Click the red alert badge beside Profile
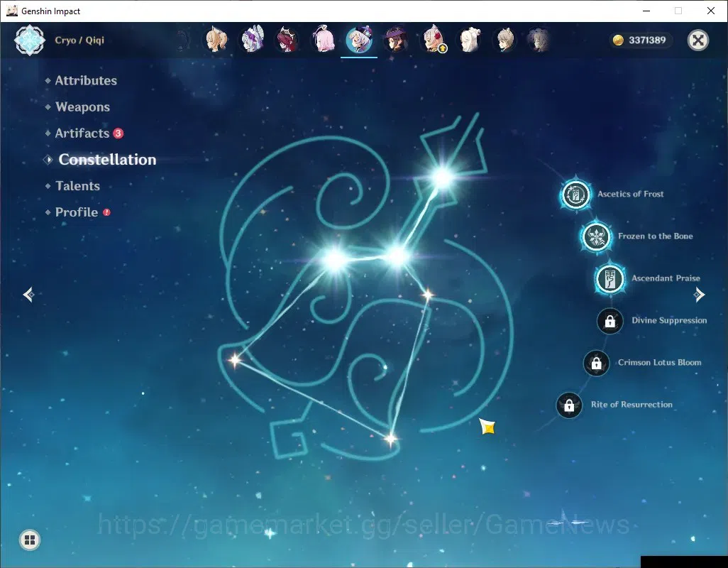Screen dimensions: 728x568 coord(106,212)
